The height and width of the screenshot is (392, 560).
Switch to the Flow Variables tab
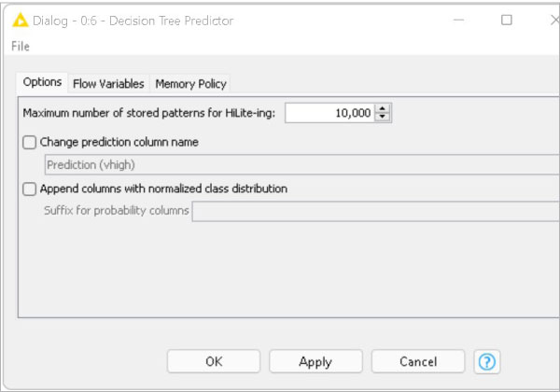tap(108, 83)
